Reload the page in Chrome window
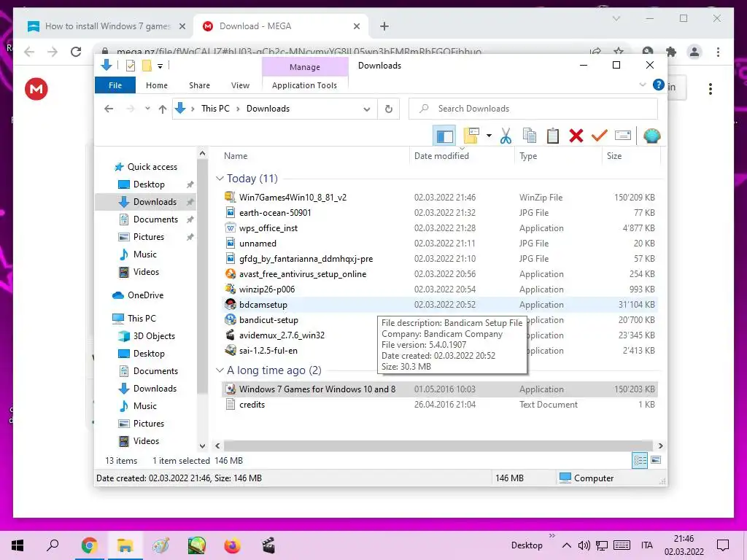The width and height of the screenshot is (747, 560). pyautogui.click(x=76, y=52)
